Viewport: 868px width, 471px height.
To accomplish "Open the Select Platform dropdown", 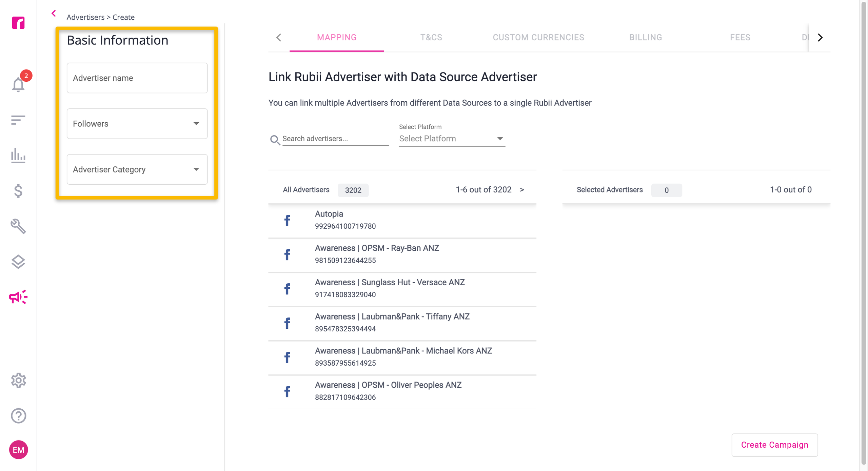I will point(452,139).
